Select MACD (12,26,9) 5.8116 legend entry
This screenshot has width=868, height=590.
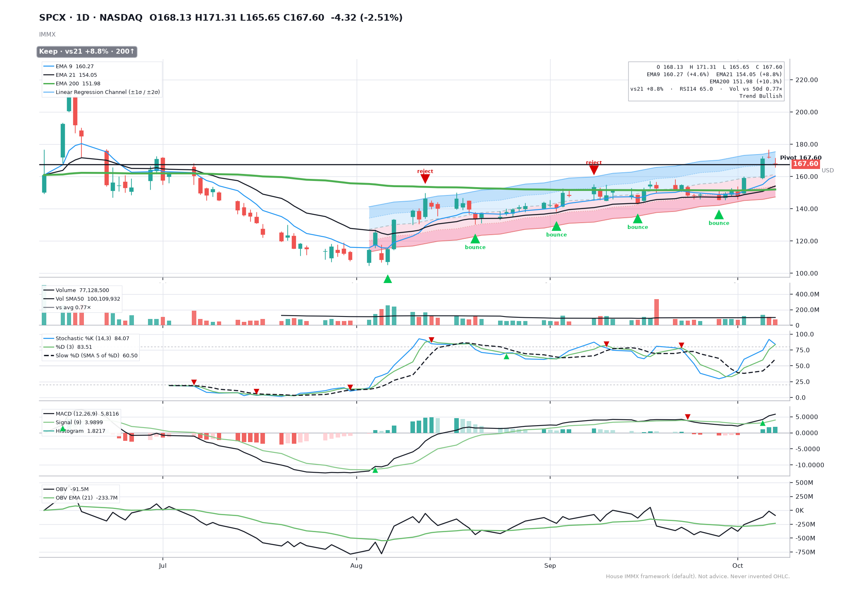[x=81, y=414]
